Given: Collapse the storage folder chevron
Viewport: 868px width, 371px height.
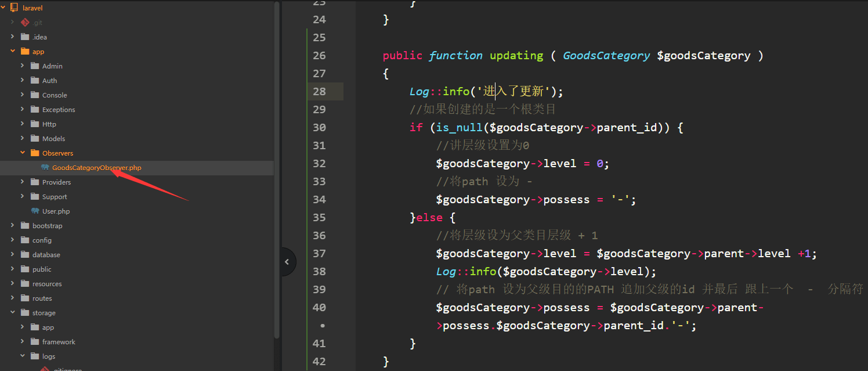Looking at the screenshot, I should click(12, 312).
